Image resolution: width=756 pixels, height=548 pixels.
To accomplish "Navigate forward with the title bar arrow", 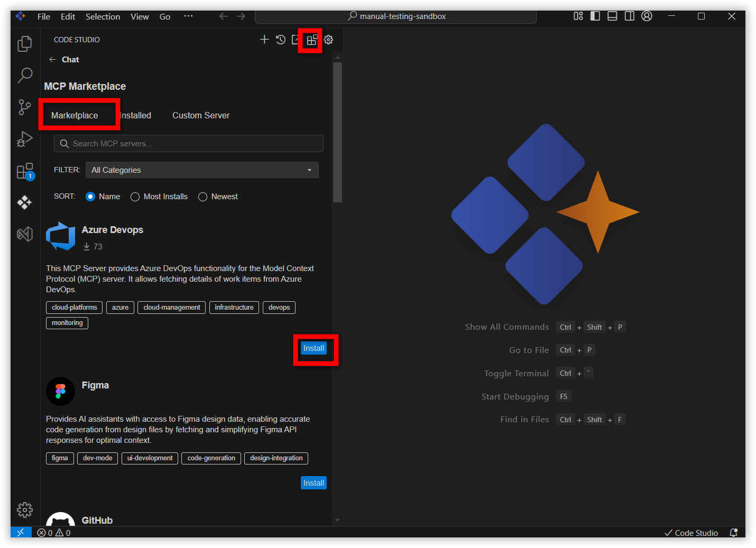I will pos(241,16).
